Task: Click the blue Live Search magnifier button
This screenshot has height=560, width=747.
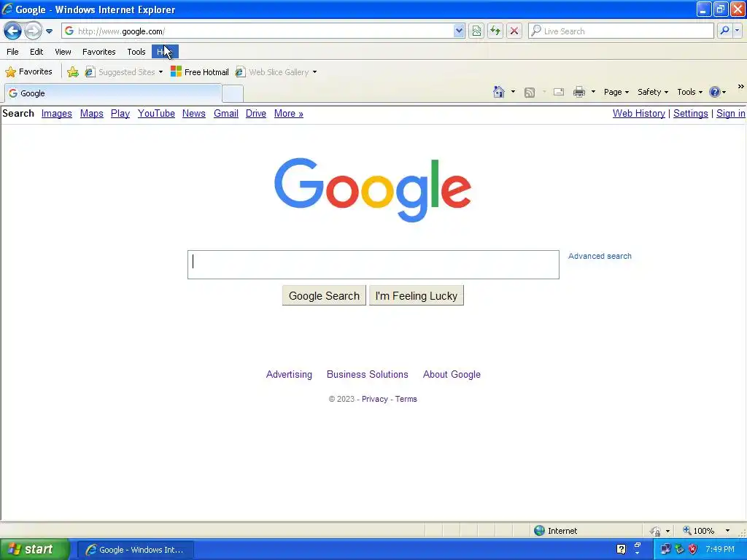Action: pos(724,31)
